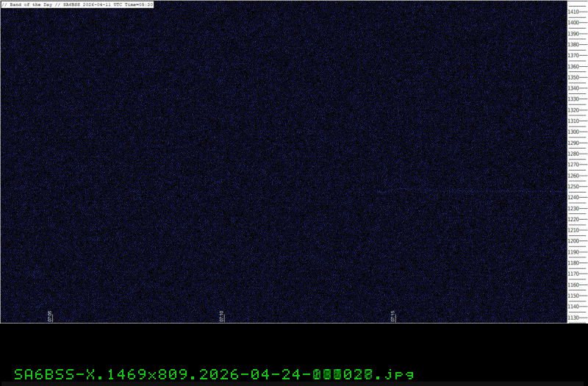
Task: Click the 1270 frequency scale label
Action: pyautogui.click(x=573, y=165)
